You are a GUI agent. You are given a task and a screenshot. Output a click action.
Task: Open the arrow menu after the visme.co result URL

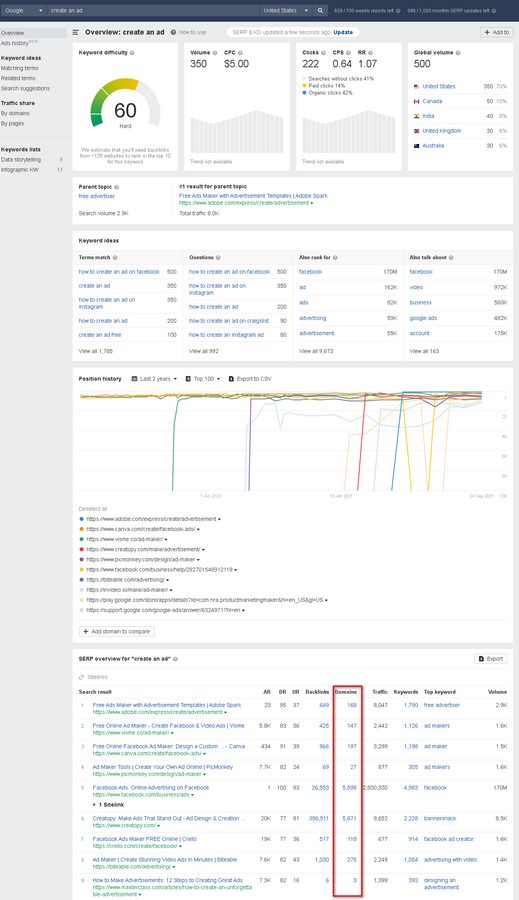tap(172, 733)
